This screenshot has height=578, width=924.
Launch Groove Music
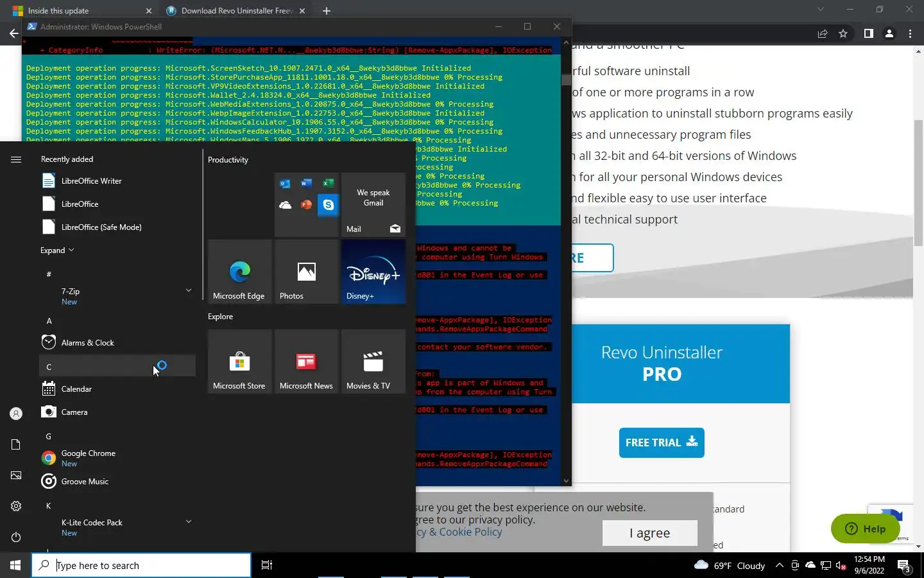click(117, 482)
